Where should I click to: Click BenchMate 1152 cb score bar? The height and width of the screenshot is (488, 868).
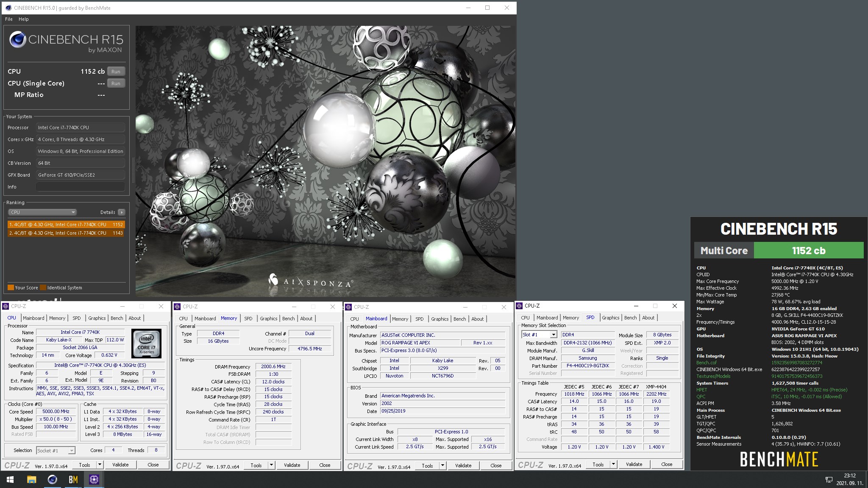coord(808,250)
